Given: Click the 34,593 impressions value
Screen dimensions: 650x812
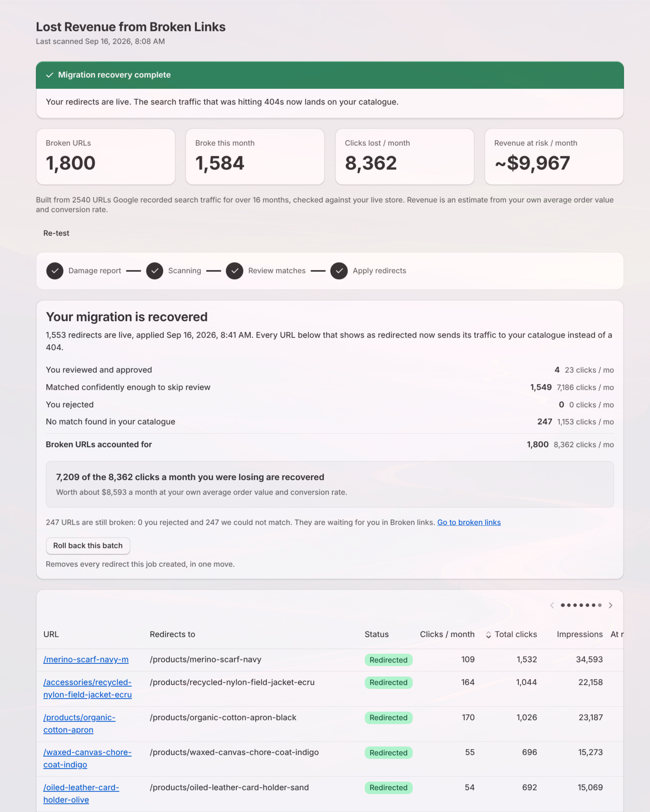Looking at the screenshot, I should click(589, 660).
